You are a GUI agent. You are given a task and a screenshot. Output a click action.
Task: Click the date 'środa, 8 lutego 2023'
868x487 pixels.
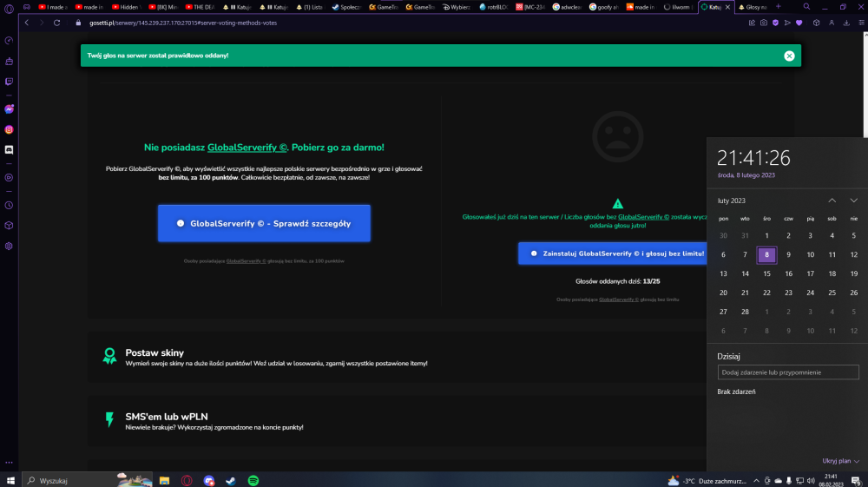pos(746,174)
